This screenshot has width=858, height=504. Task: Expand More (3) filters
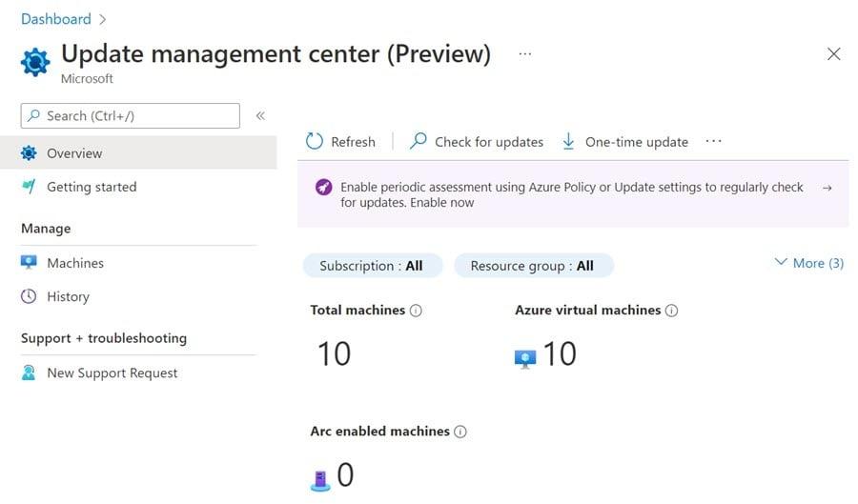[x=809, y=263]
